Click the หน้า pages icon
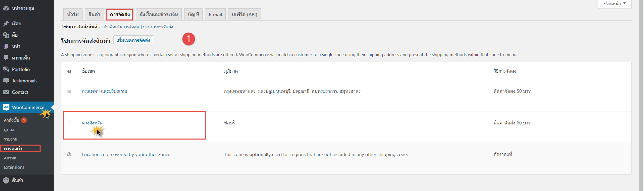The width and height of the screenshot is (644, 191). (x=6, y=46)
